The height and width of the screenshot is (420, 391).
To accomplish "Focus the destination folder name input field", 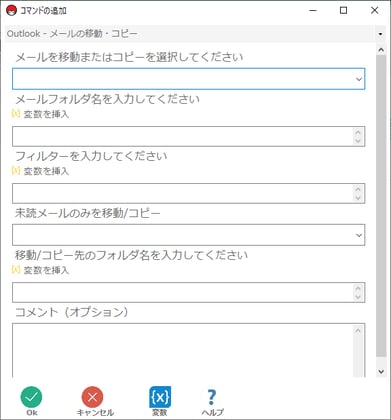I will tap(189, 292).
